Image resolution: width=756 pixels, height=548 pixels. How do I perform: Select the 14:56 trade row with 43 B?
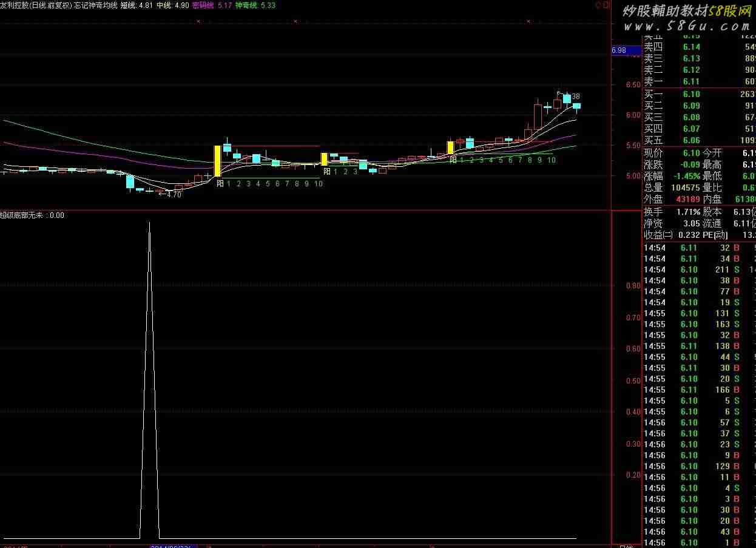pyautogui.click(x=700, y=532)
